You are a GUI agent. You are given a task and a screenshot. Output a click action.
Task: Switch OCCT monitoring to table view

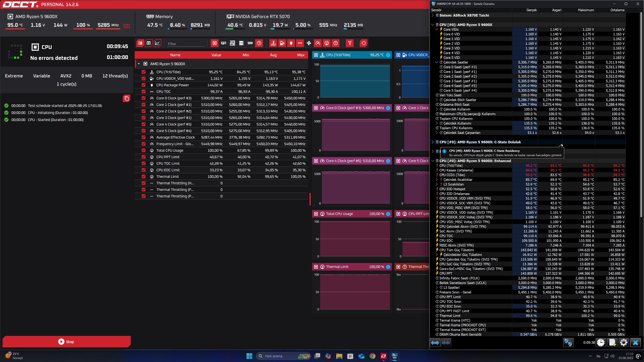pos(148,43)
